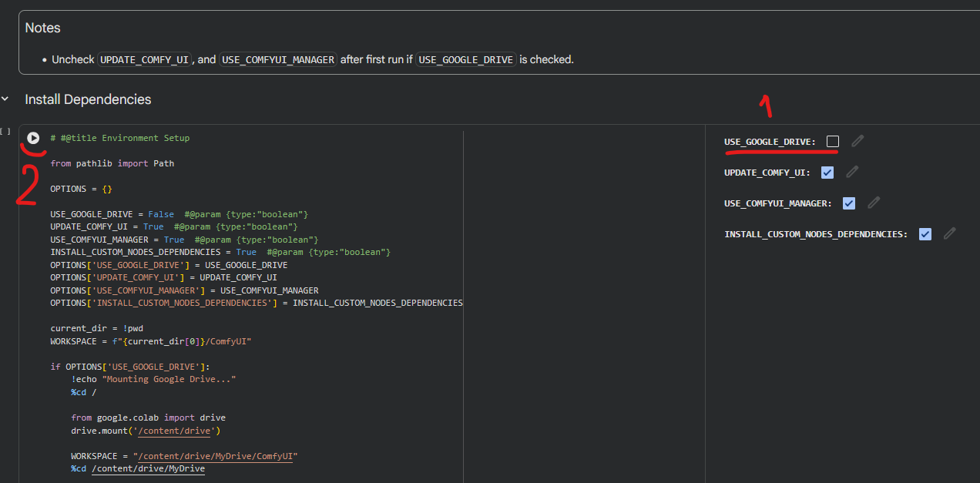Click the pencil icon beside INSTALL_CUSTOM_NODES_DEPENDENCIES
This screenshot has width=980, height=483.
pyautogui.click(x=950, y=233)
